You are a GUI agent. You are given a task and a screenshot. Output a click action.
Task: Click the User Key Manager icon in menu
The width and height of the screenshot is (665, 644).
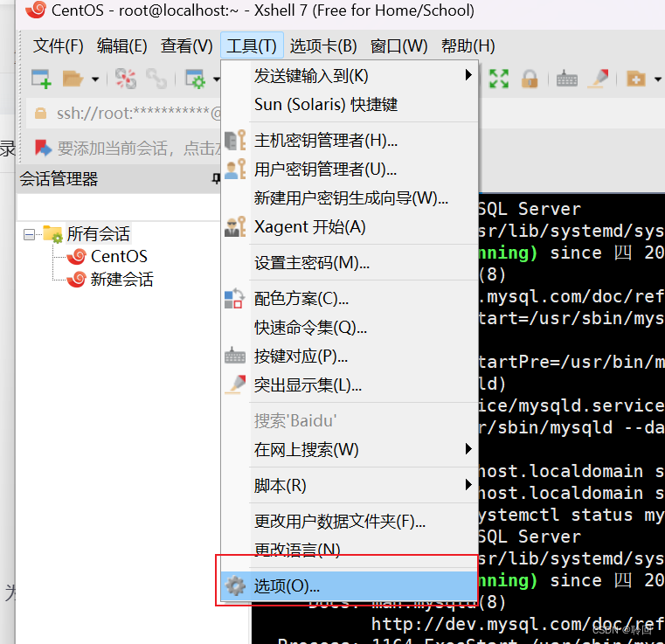(235, 169)
